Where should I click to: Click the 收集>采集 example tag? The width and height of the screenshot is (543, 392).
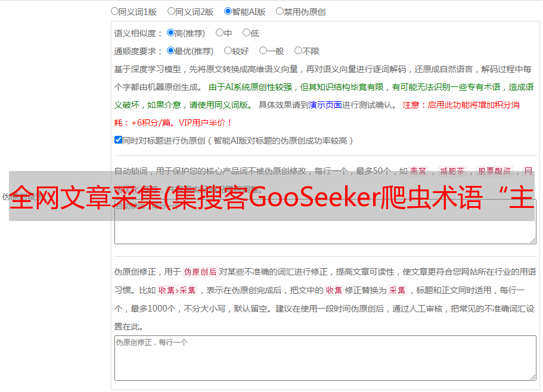point(177,290)
